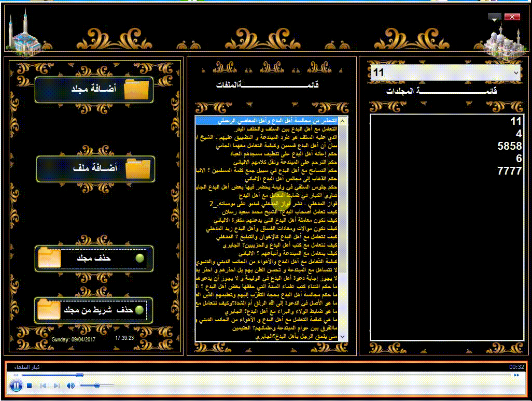Click the أضافة مجلد button
Viewport: 532px width, 401px height.
94,90
